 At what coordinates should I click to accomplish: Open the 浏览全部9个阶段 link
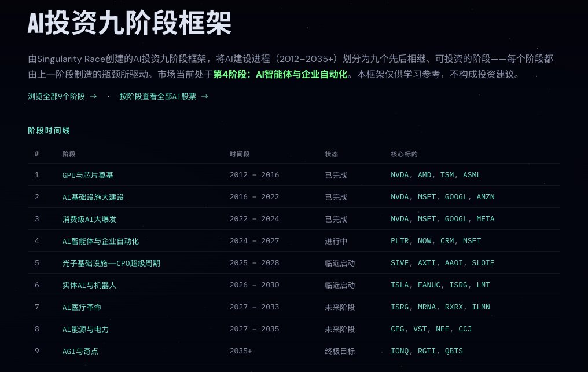pyautogui.click(x=63, y=96)
